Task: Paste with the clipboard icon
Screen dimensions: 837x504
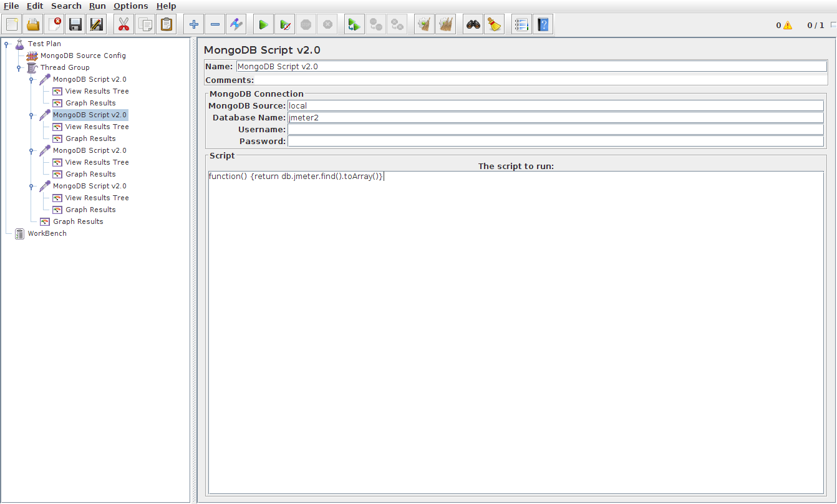Action: tap(166, 25)
